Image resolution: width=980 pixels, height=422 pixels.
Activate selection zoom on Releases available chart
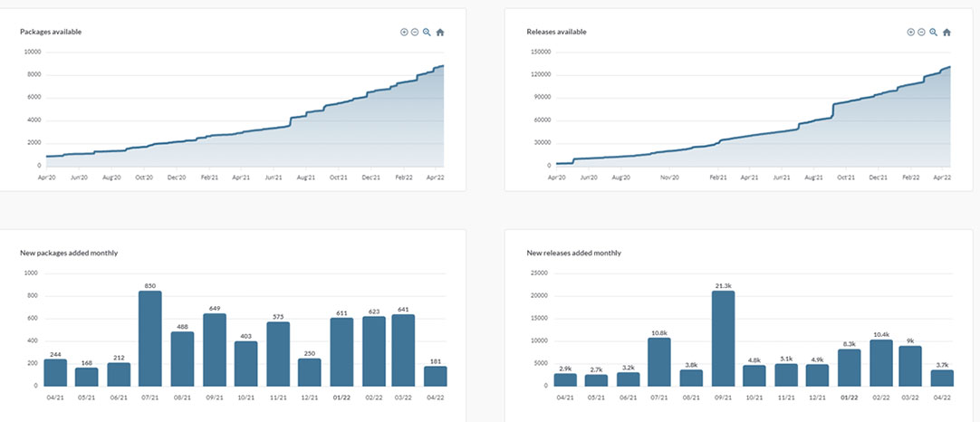click(933, 33)
